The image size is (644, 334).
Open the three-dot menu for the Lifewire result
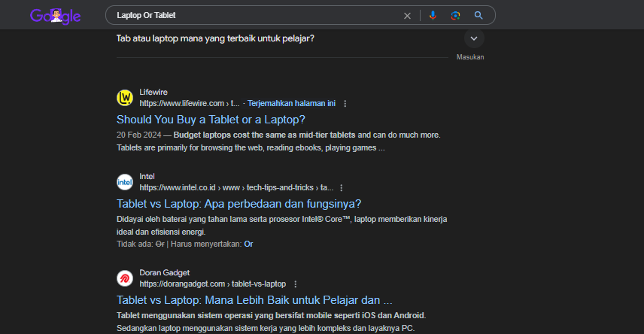click(345, 104)
